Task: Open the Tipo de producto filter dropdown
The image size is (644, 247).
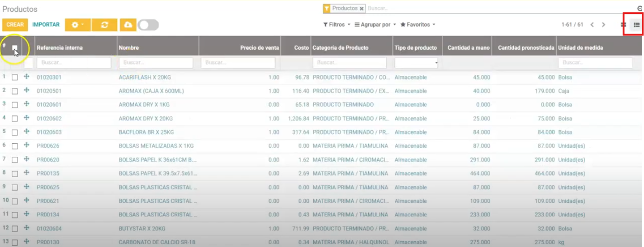Action: (417, 63)
